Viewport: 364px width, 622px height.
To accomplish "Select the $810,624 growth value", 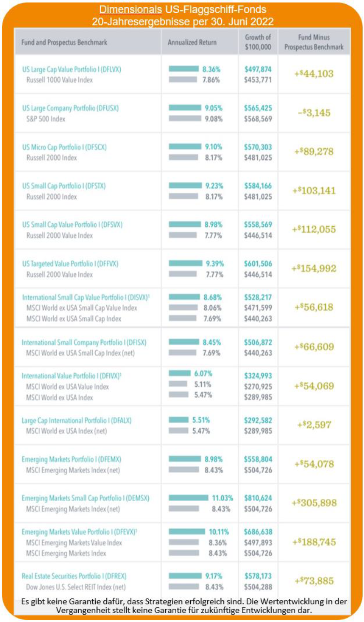I will 258,498.
